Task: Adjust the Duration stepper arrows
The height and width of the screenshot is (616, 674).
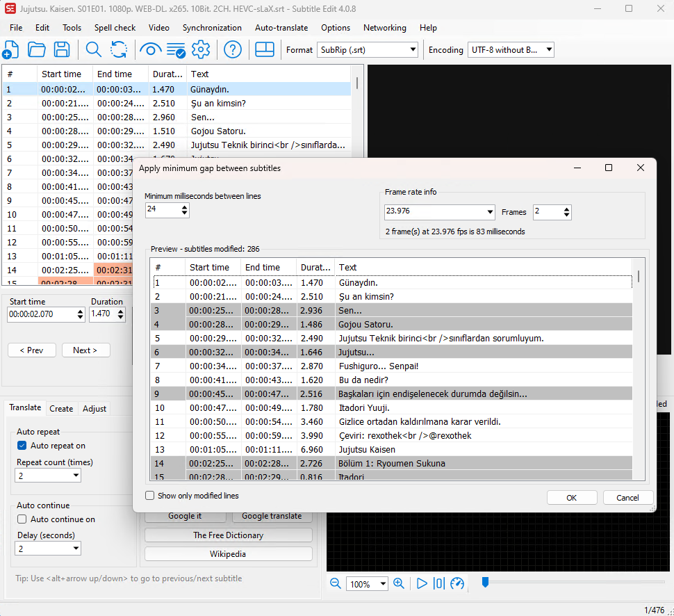Action: pos(120,314)
